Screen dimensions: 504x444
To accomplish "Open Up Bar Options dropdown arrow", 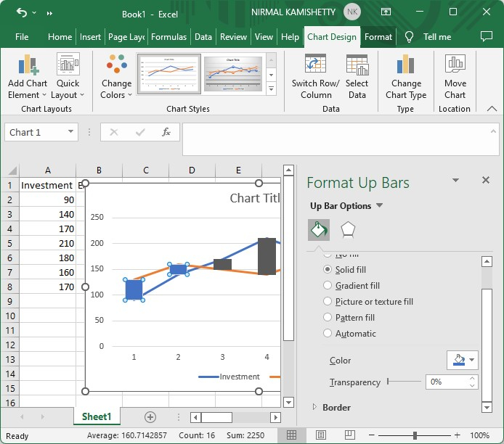I will coord(379,205).
